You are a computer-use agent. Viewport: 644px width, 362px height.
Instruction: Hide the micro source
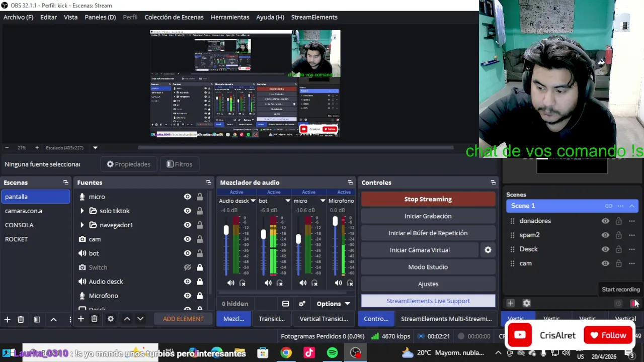click(x=187, y=197)
